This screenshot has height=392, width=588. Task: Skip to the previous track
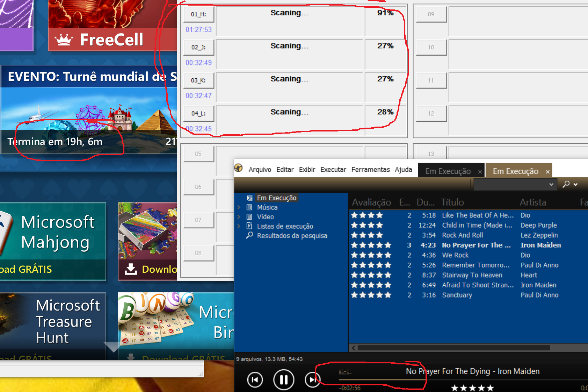pyautogui.click(x=255, y=380)
